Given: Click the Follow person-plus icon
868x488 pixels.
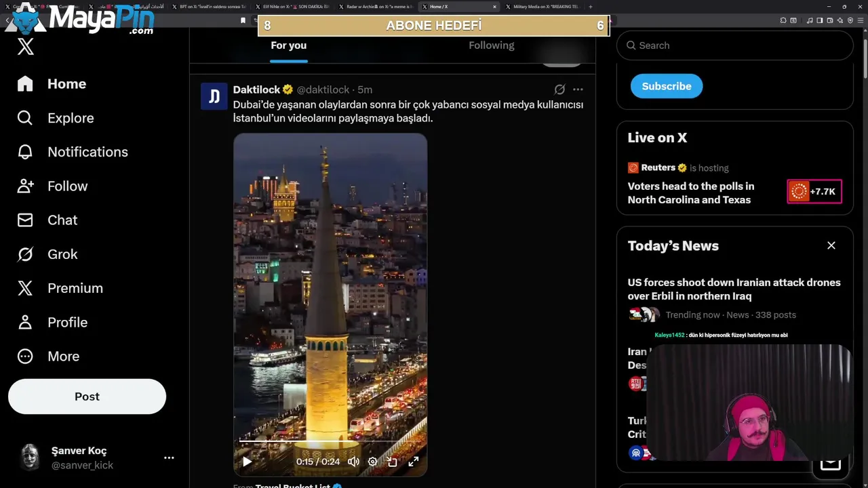Looking at the screenshot, I should pos(25,186).
